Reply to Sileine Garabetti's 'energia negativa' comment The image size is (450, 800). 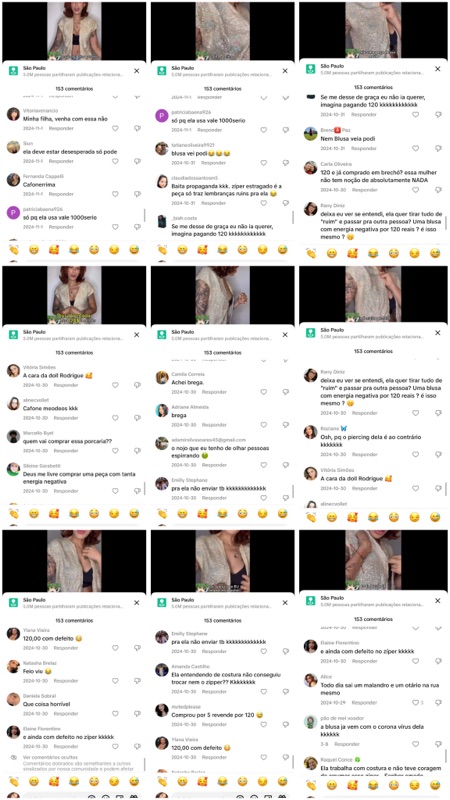click(x=66, y=491)
